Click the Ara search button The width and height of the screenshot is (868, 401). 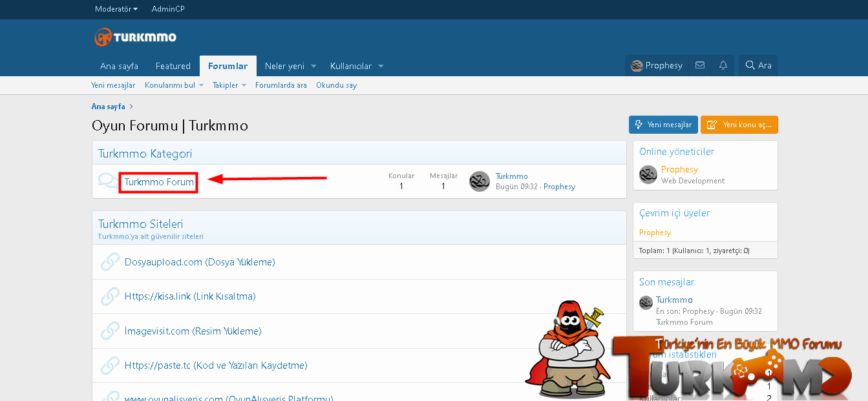click(758, 65)
